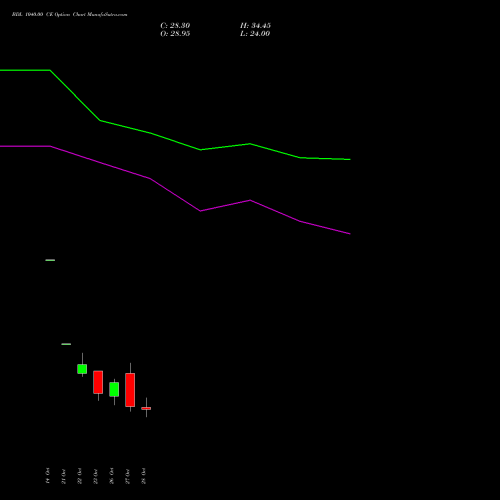Click the 21 Oct date axis label
The height and width of the screenshot is (500, 500).
pyautogui.click(x=64, y=476)
